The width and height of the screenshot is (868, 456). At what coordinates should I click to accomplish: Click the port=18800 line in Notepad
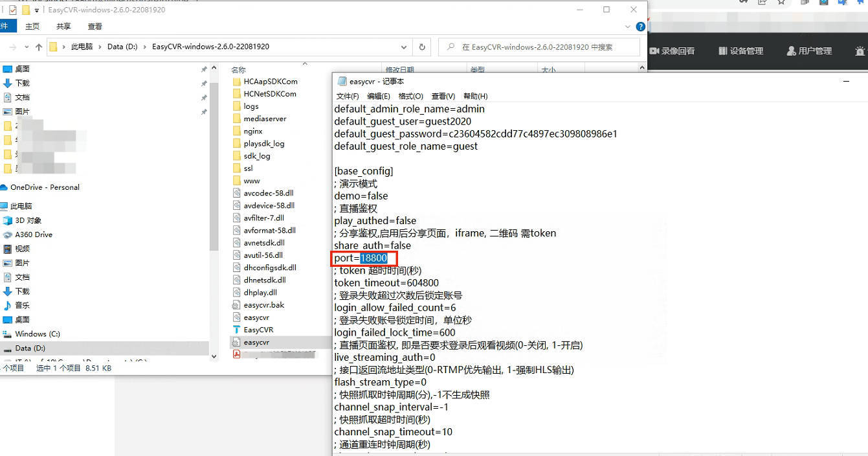click(x=361, y=258)
